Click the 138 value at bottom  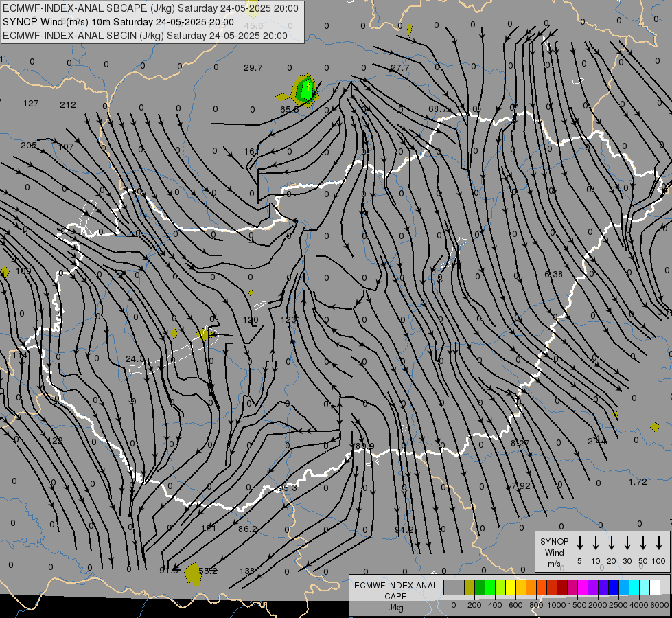[247, 571]
